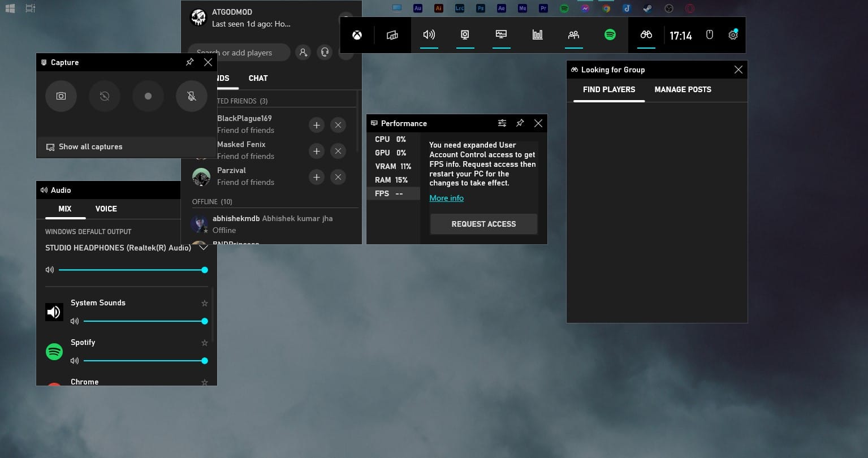Pin the Performance widget

tap(520, 123)
